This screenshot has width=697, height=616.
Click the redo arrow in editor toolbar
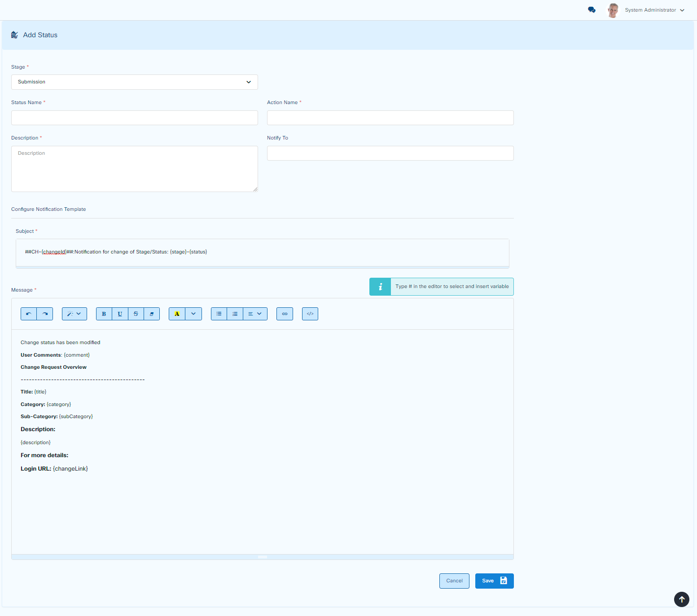point(45,314)
